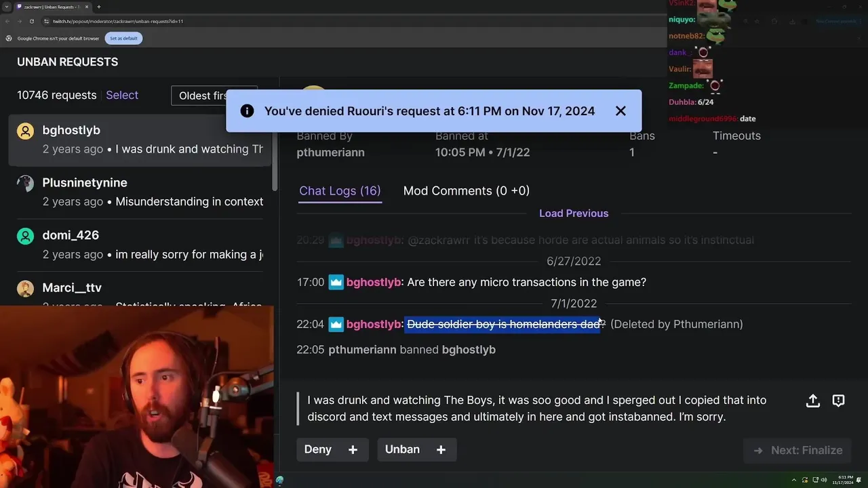This screenshot has height=488, width=868.
Task: Click the volume icon in system tray
Action: [x=824, y=480]
